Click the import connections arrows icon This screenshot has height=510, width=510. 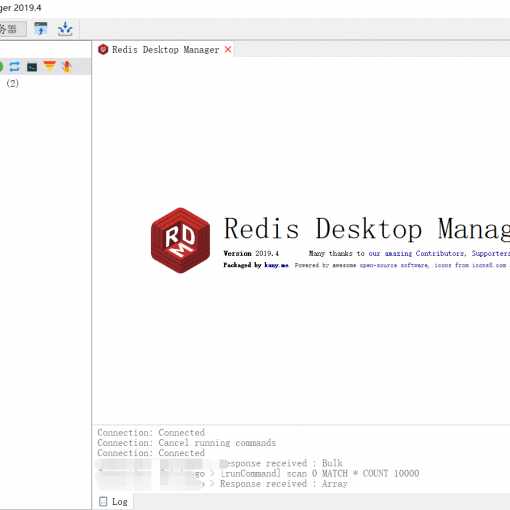[65, 29]
